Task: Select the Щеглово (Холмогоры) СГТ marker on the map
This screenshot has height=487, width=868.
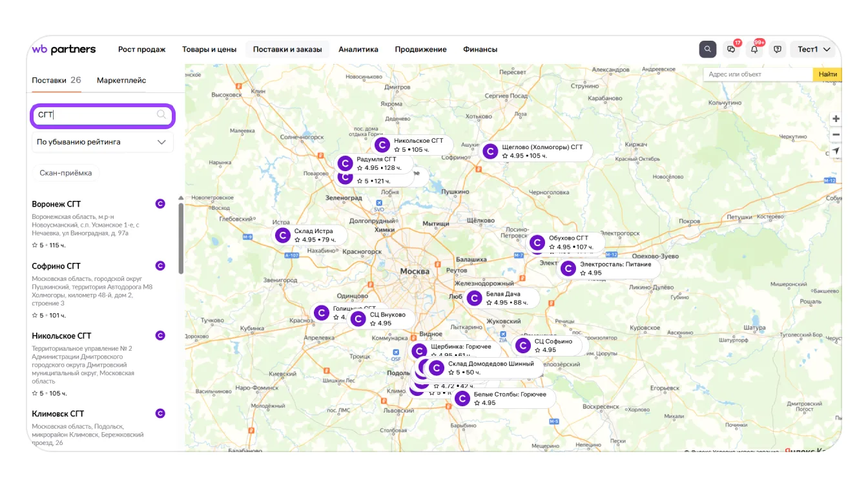Action: [x=537, y=151]
